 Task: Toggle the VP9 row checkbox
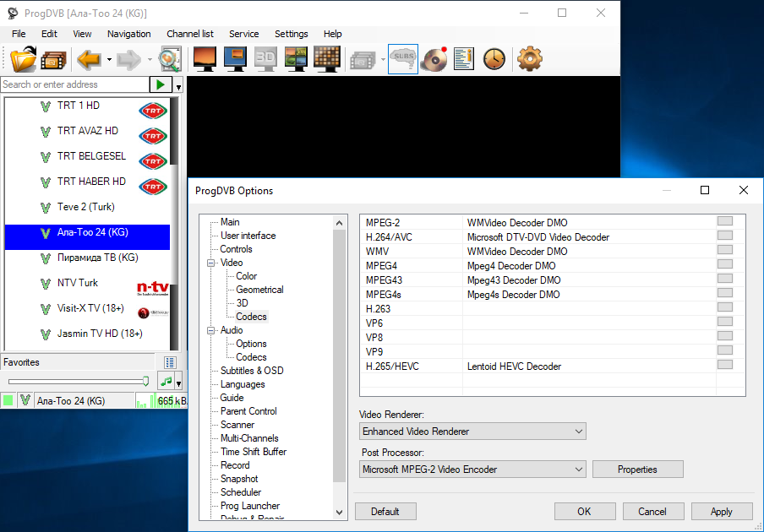[725, 350]
